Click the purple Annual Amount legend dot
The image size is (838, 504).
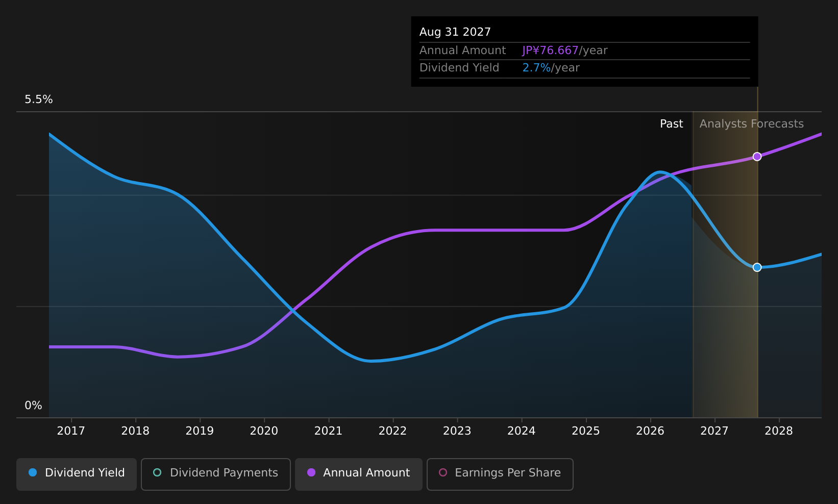[x=311, y=472]
